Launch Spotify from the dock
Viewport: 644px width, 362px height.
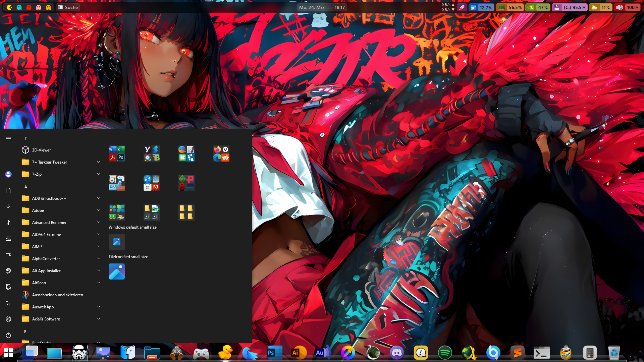pos(445,353)
